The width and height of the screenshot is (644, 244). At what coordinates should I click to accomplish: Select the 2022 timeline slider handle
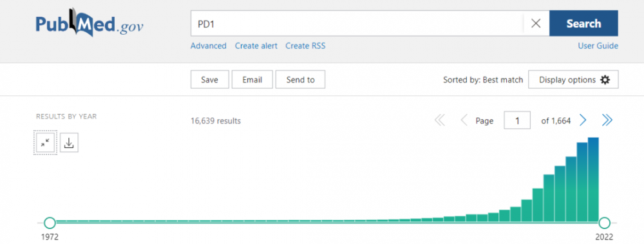[x=604, y=223]
